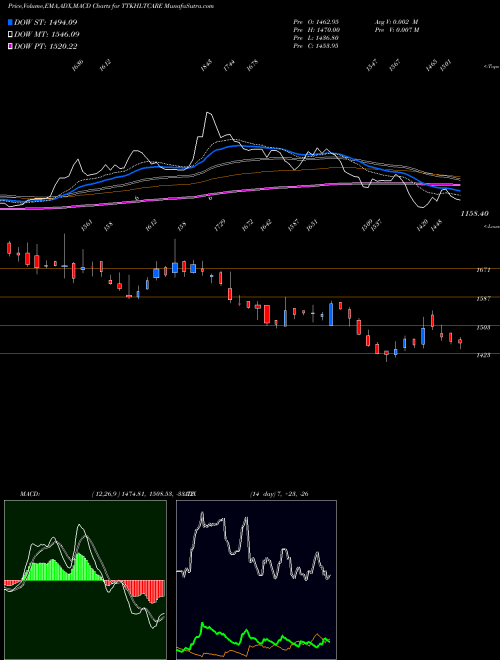Click the 1845 label in the tops row
This screenshot has height=660, width=500.
207,65
